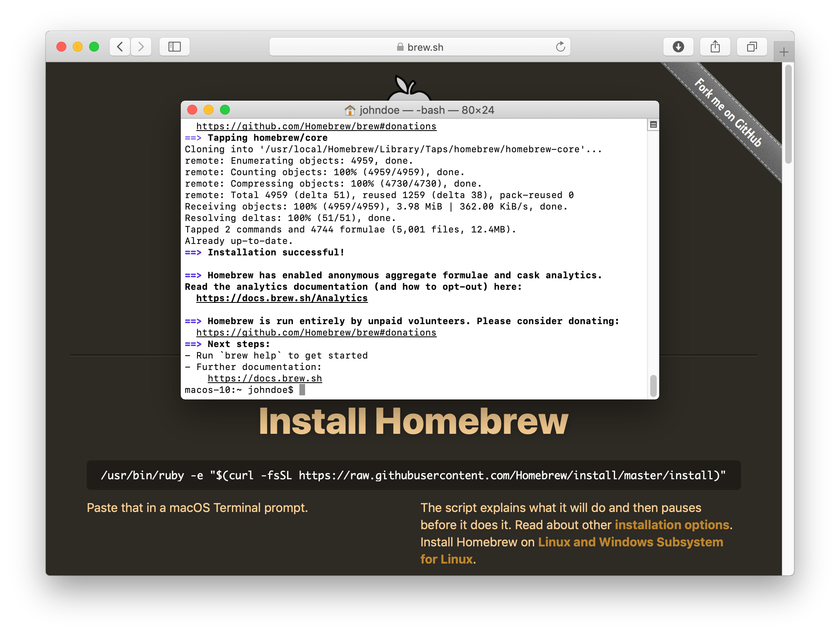Go forward with Safari's forward arrow
This screenshot has height=636, width=840.
[x=141, y=47]
